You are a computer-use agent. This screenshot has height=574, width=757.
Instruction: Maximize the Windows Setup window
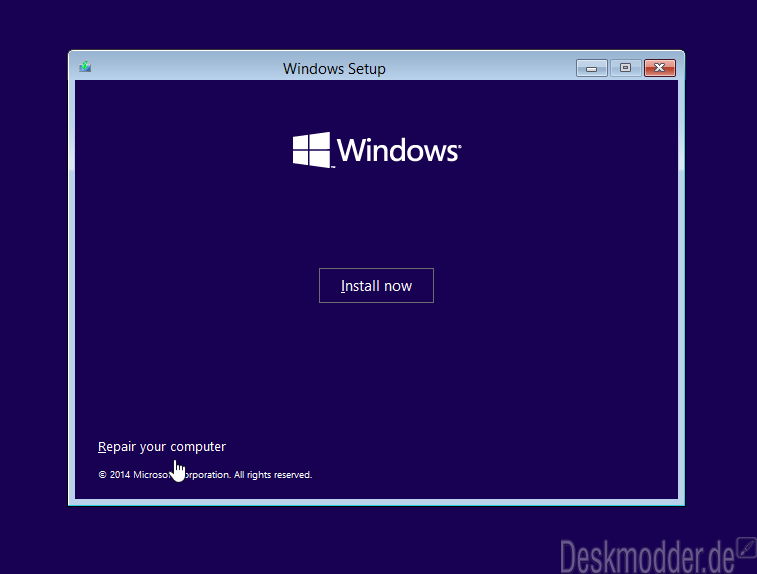point(625,68)
